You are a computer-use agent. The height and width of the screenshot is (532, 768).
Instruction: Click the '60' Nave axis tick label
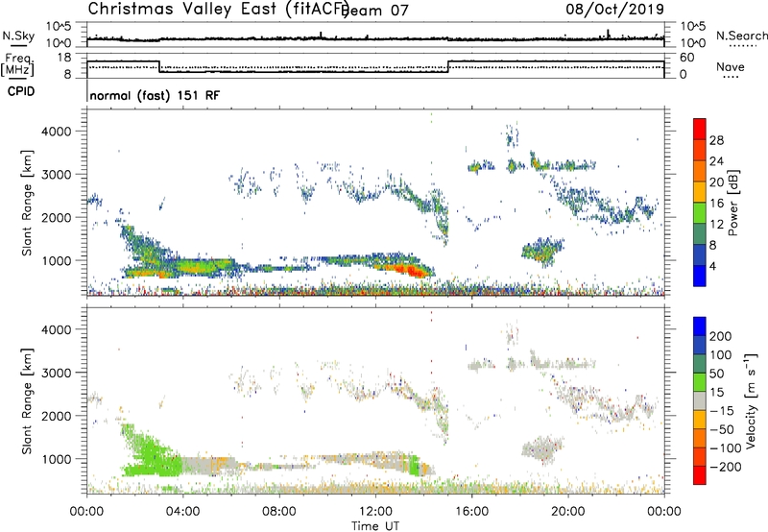(687, 58)
